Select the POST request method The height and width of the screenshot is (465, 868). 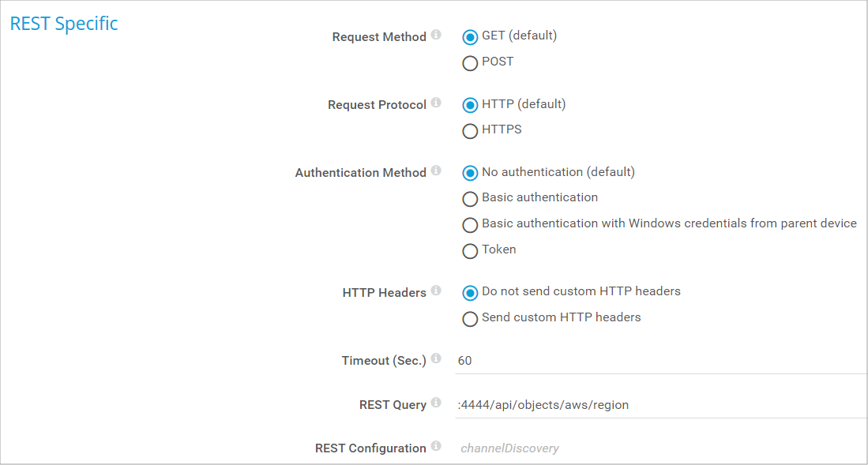(x=470, y=63)
